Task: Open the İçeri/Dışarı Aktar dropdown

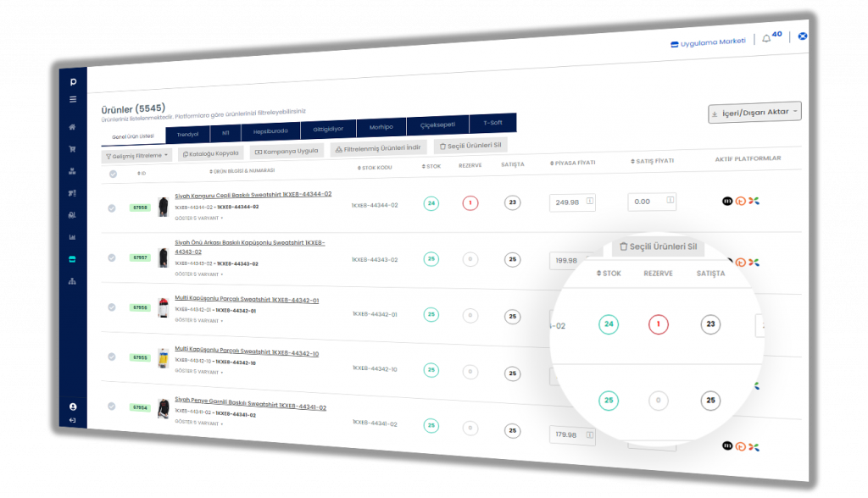Action: pyautogui.click(x=754, y=113)
